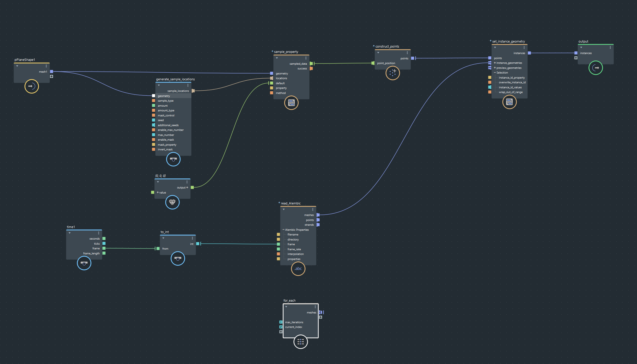Click the {0, 0, 0} value node title

(161, 176)
